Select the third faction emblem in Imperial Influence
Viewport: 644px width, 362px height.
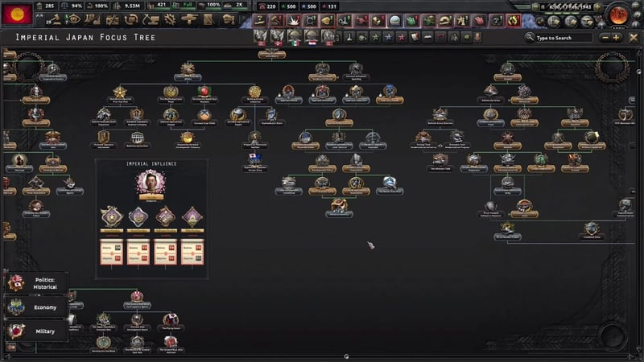point(165,217)
